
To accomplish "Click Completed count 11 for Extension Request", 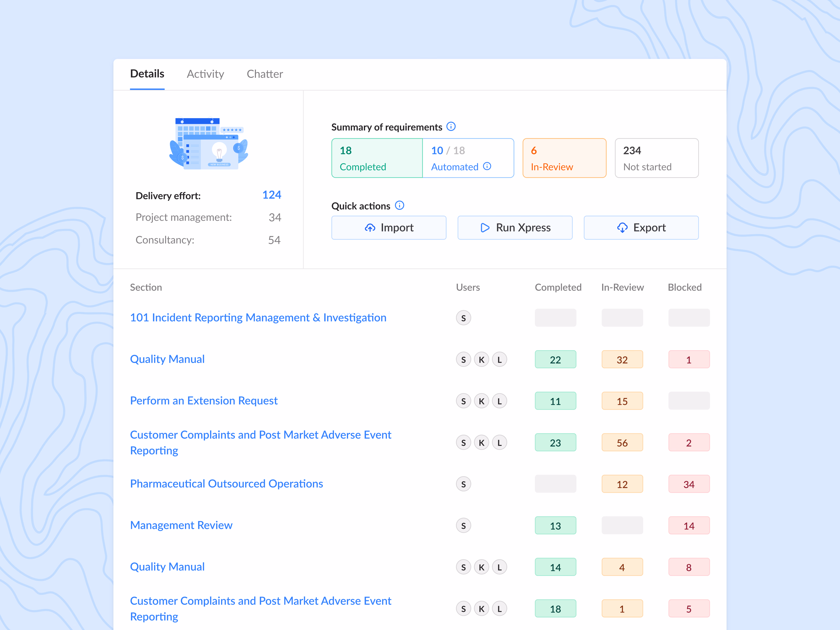I will coord(555,401).
